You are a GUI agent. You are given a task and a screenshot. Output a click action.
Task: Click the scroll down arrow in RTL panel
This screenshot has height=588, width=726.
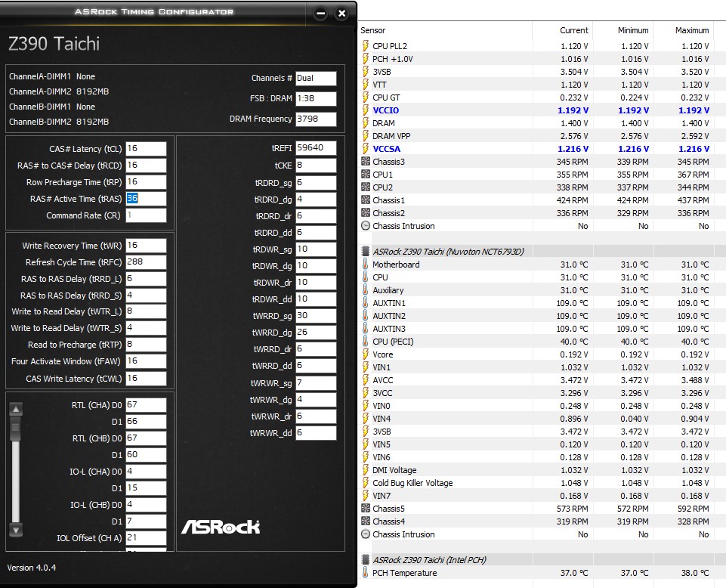[16, 530]
